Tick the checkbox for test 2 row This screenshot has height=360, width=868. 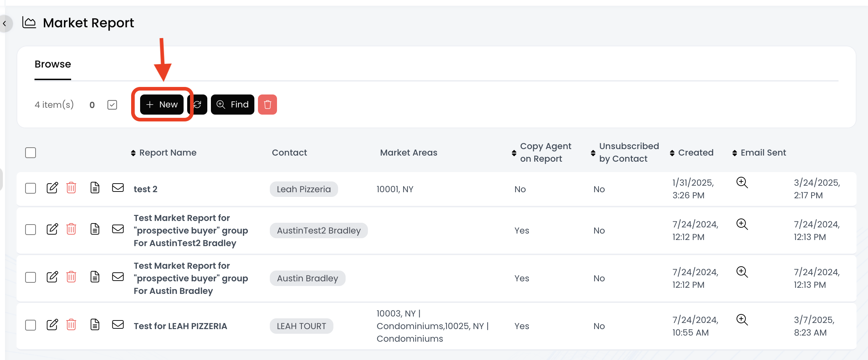click(31, 188)
